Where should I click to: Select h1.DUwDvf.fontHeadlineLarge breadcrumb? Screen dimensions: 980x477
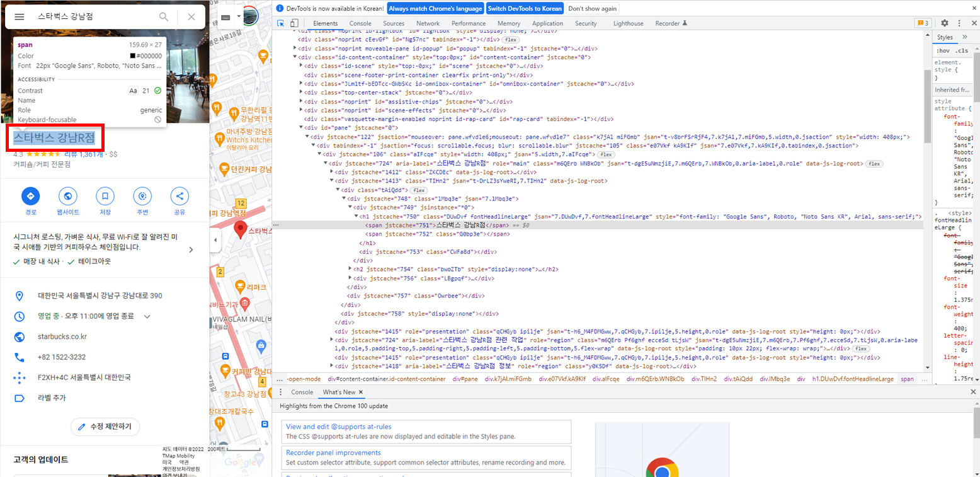(x=853, y=379)
